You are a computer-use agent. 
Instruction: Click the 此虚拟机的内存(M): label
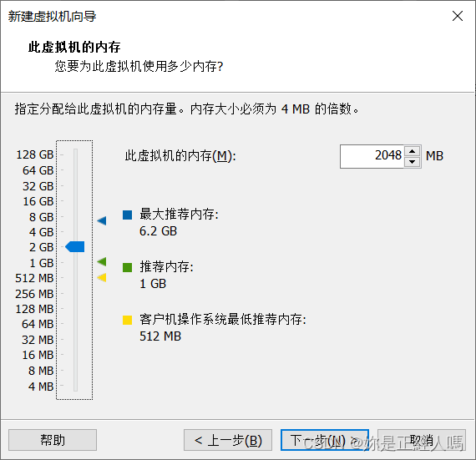click(180, 156)
